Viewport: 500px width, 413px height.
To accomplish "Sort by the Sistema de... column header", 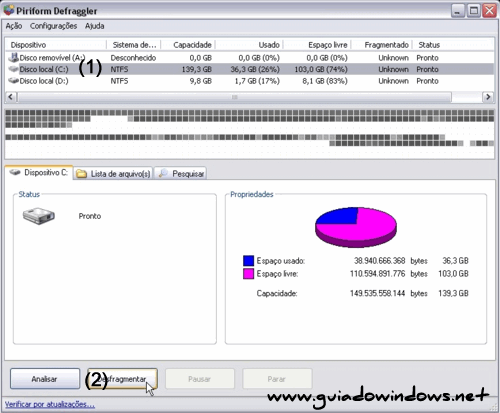I will pos(134,45).
